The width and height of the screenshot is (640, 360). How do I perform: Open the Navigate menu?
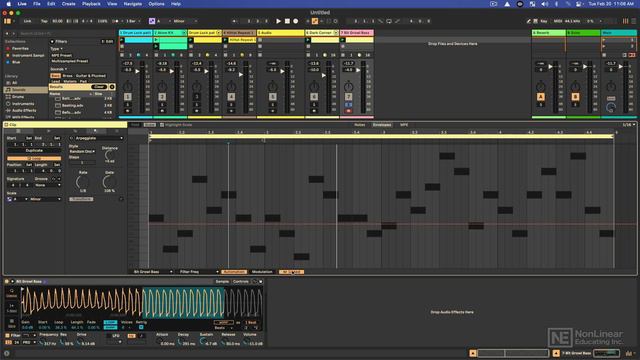(x=133, y=4)
